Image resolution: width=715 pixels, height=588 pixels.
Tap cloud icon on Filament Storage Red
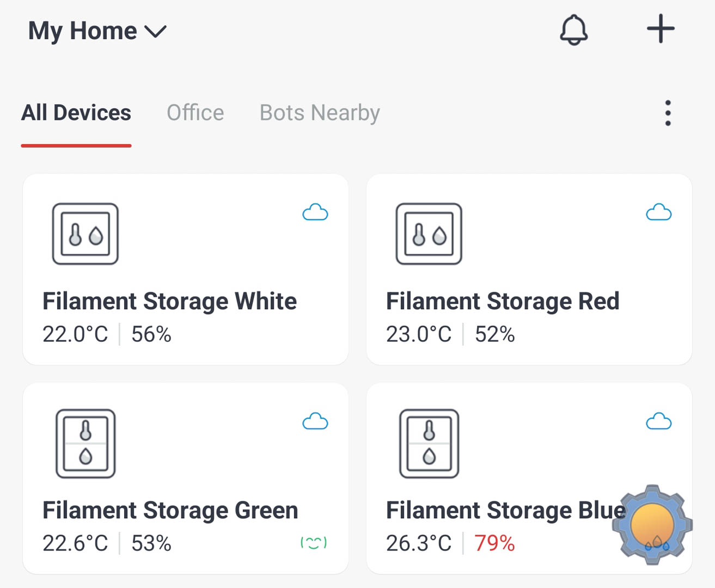pos(659,212)
